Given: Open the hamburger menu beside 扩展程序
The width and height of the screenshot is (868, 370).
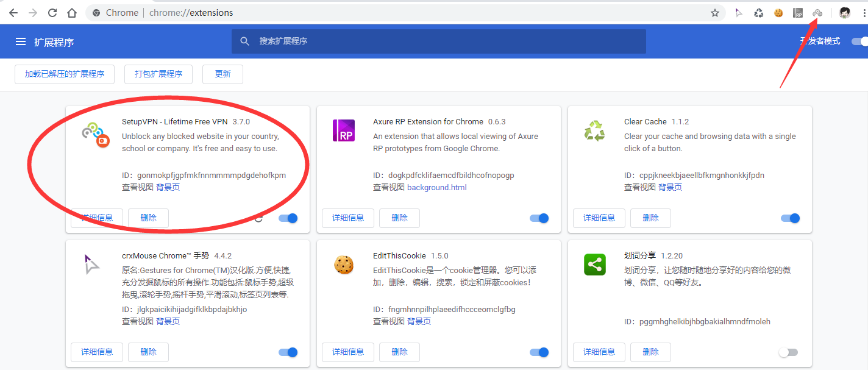Looking at the screenshot, I should point(21,41).
